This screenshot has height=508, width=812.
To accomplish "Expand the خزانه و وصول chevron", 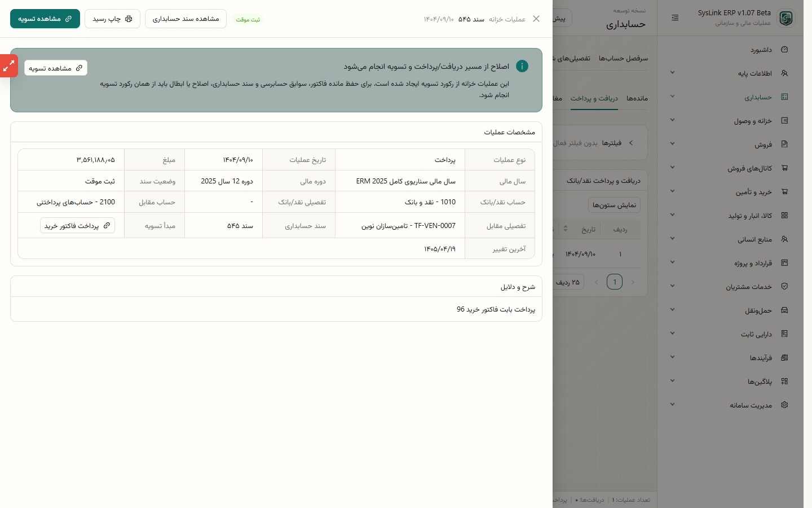I will [672, 121].
